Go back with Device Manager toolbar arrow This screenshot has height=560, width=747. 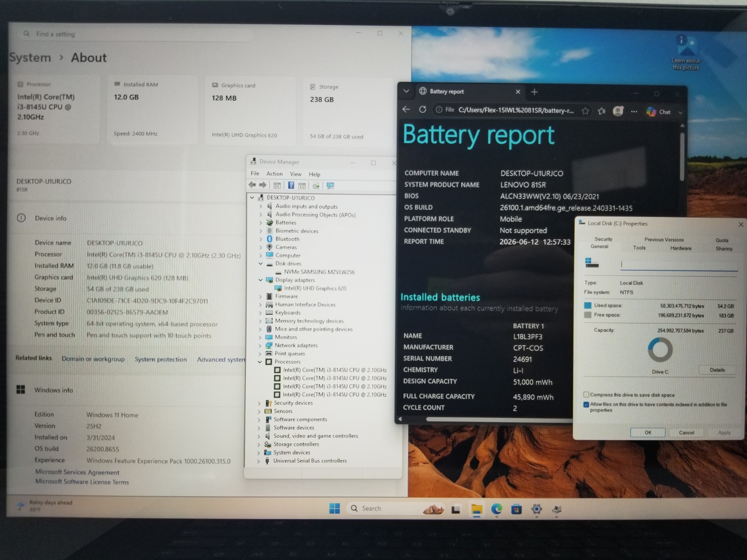click(x=252, y=185)
